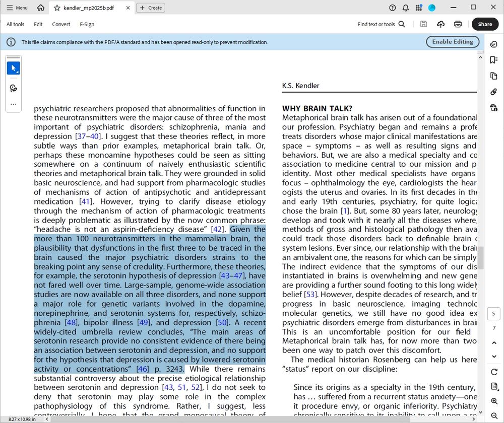Screen dimensions: 504x423
Task: Open the Attachments panel
Action: [494, 92]
